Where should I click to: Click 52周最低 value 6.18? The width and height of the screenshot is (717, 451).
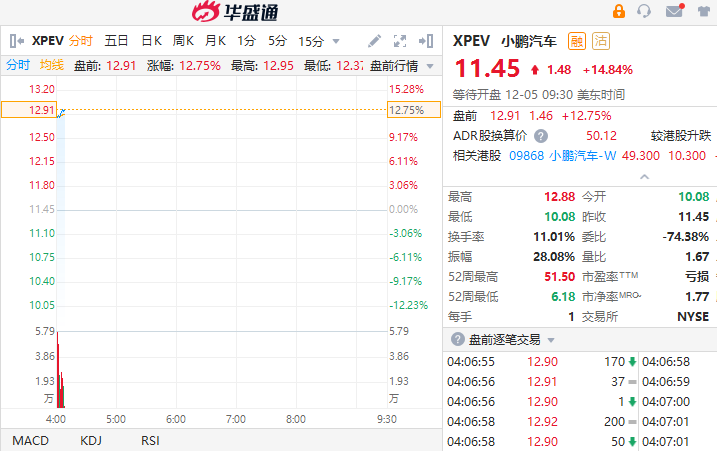click(563, 297)
